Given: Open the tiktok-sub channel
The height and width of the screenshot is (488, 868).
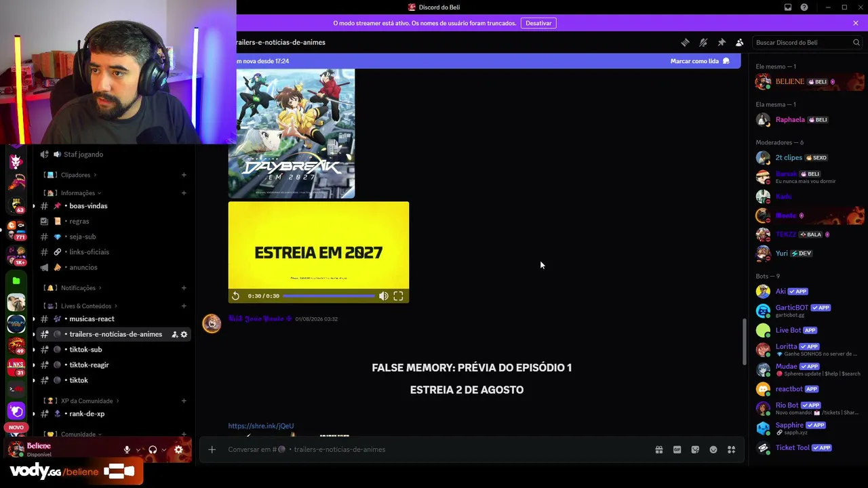Looking at the screenshot, I should coord(113,350).
